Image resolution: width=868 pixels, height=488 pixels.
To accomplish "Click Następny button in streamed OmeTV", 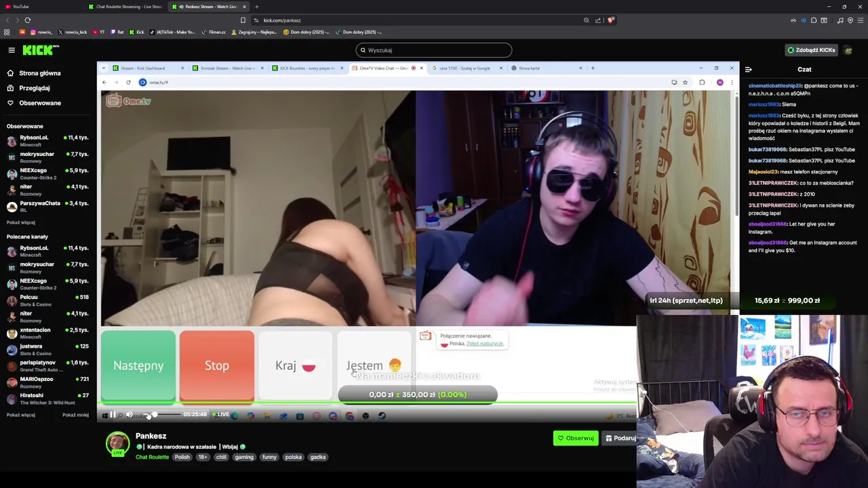I will pyautogui.click(x=138, y=365).
